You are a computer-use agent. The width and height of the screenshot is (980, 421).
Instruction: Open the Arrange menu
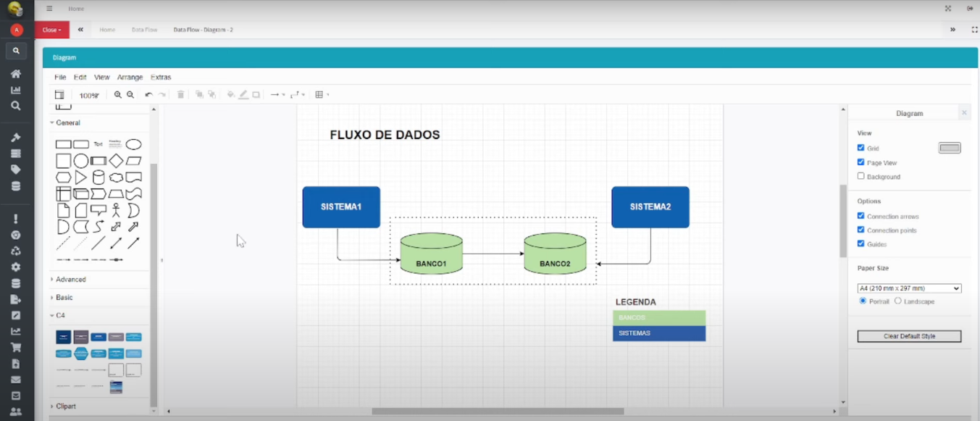[x=130, y=77]
